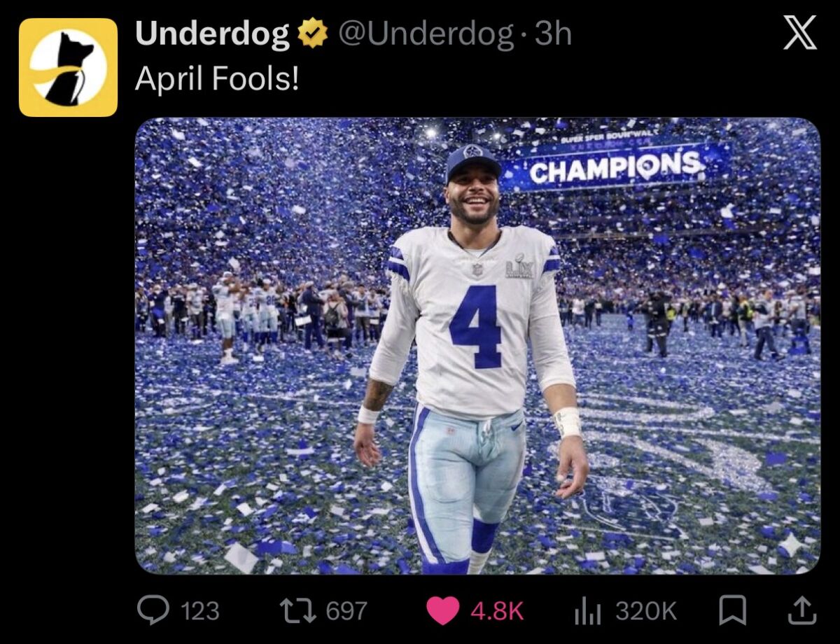Repost via the arrows icon
Image resolution: width=840 pixels, height=644 pixels.
(x=297, y=611)
